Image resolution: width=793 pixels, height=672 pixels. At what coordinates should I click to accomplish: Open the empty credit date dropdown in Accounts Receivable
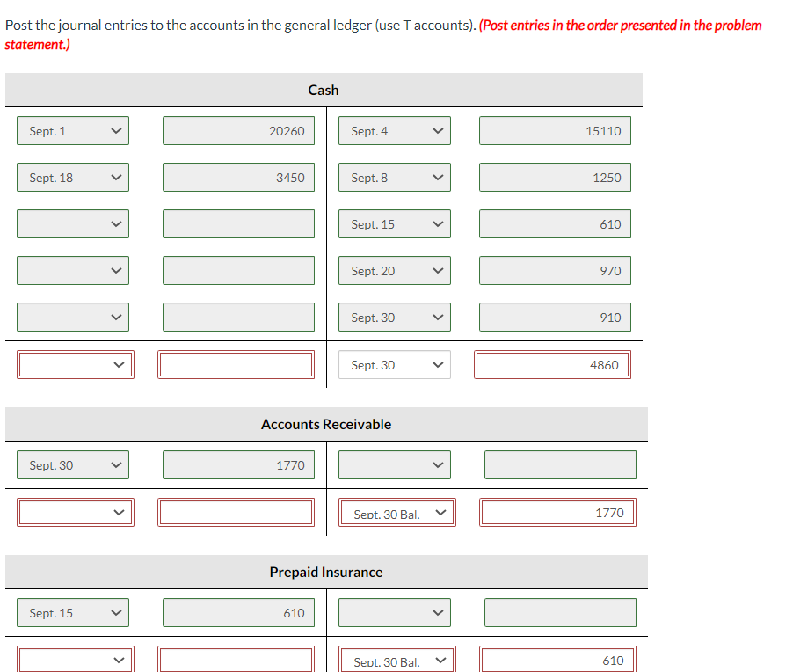395,465
